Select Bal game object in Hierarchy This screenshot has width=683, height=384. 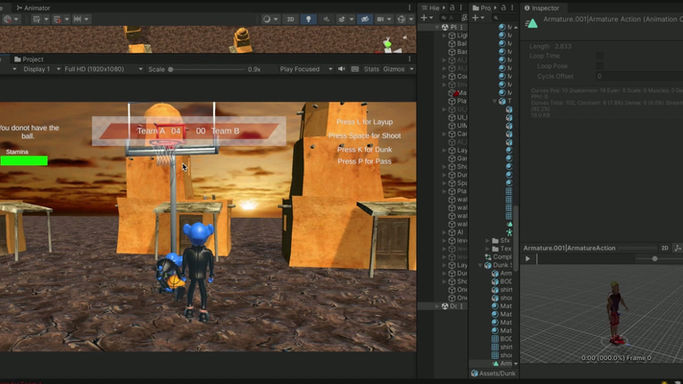tap(457, 44)
